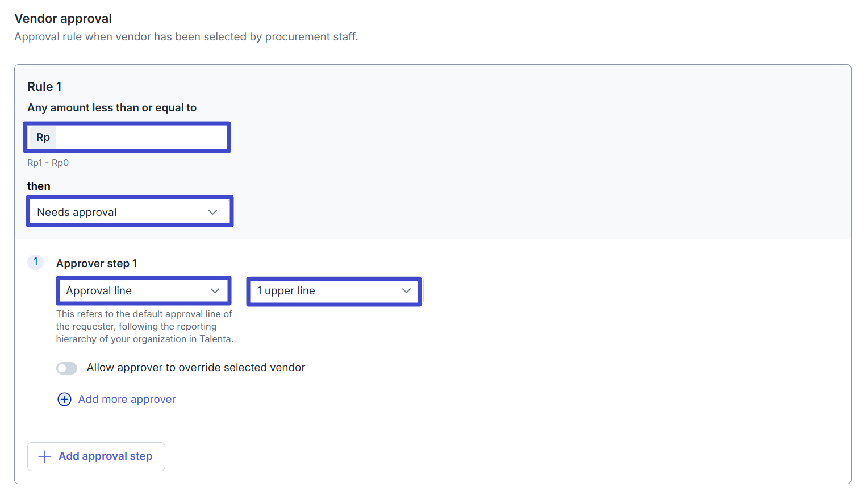
Task: Click the Rp1 - Rp0 range hint text
Action: click(x=48, y=163)
